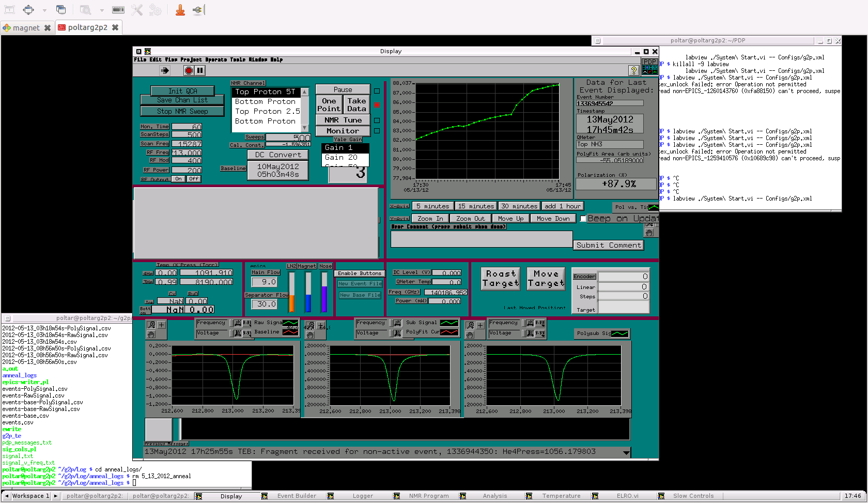Open the Tools menu in Display window
This screenshot has width=868, height=503.
coord(238,60)
